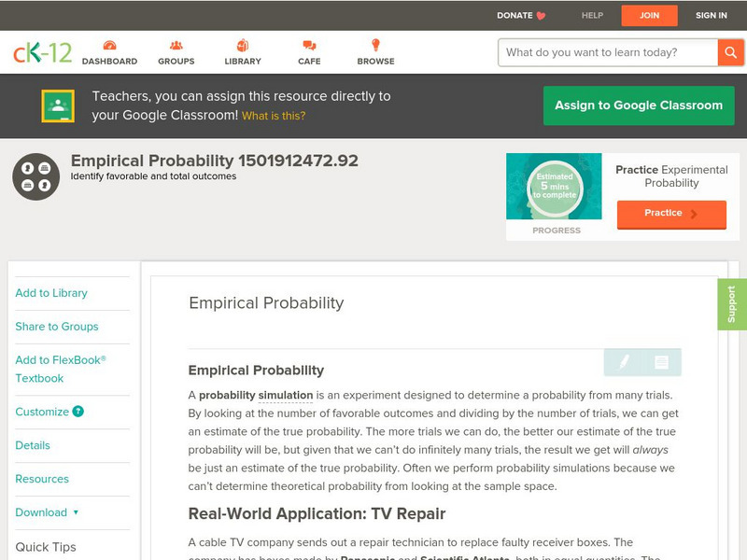
Task: Open the Browse lightbulb icon
Action: click(375, 47)
